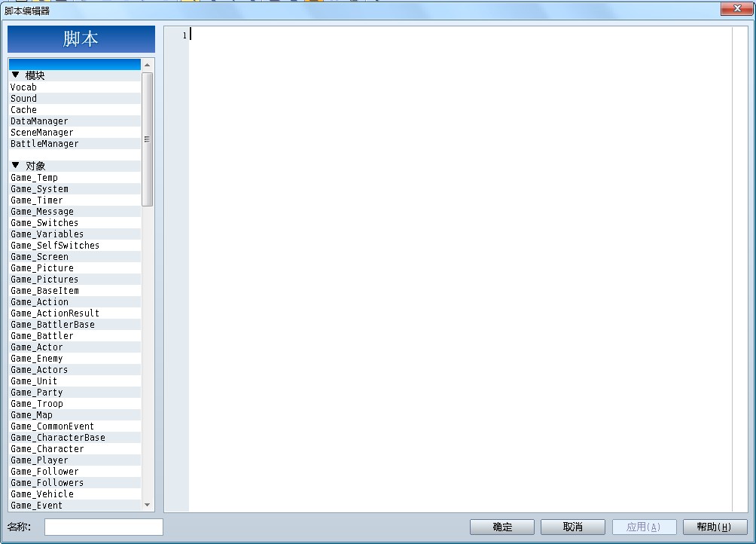Open the Game_Player script
Screen dimensions: 756x544
(x=75, y=460)
